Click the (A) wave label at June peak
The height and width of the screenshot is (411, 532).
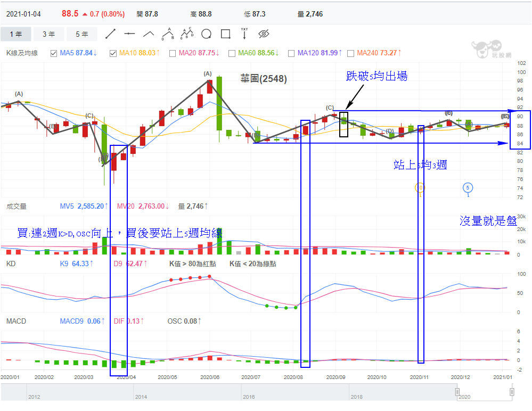(208, 73)
